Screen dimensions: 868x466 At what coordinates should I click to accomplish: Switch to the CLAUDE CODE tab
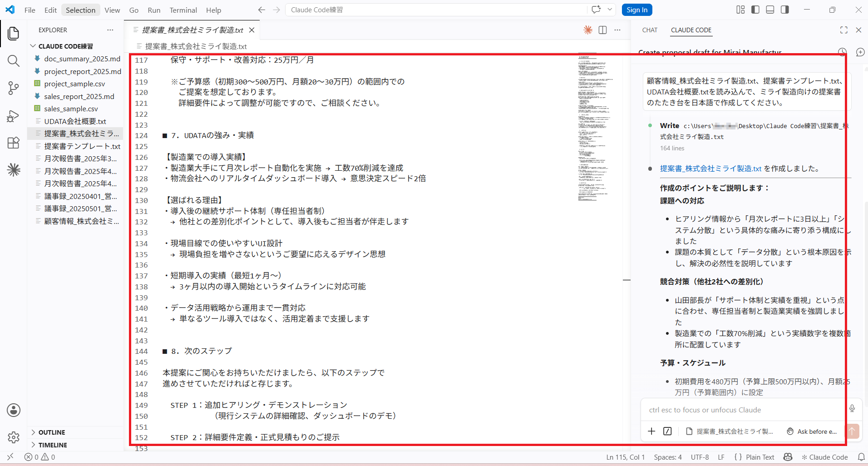point(691,30)
